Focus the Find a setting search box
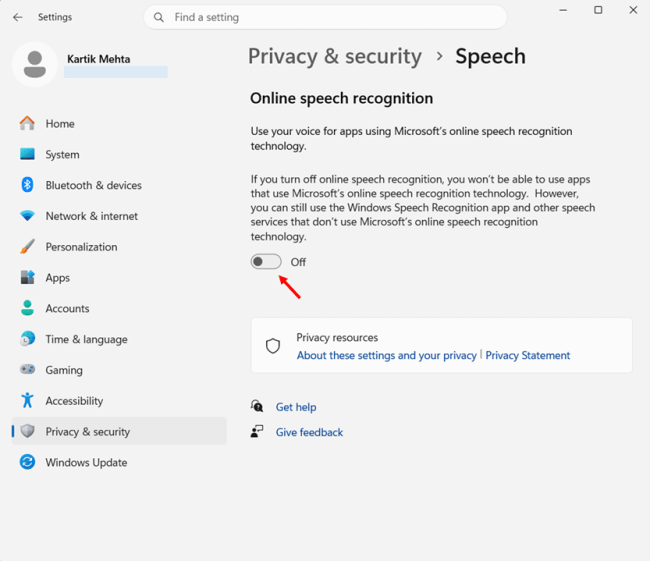The height and width of the screenshot is (561, 650). [x=325, y=17]
